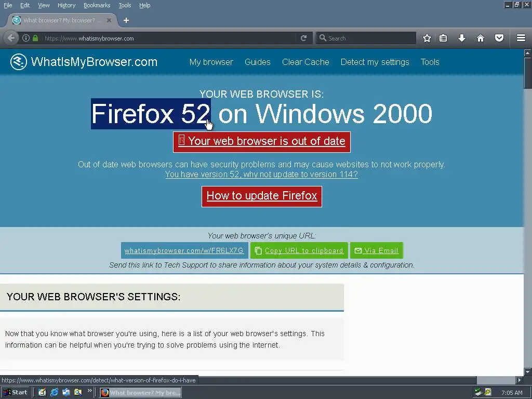Click 'Your web browser is out of date' button
This screenshot has height=399, width=532.
tap(262, 142)
